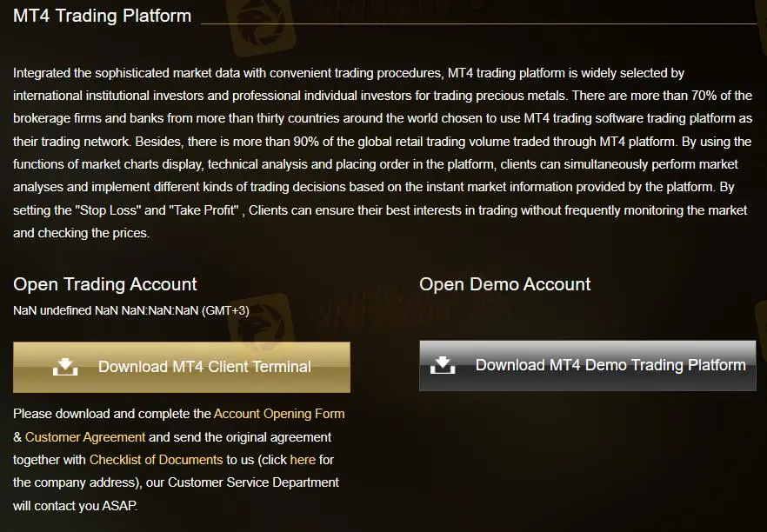Click the download icon on the gray button
This screenshot has height=532, width=767.
443,365
